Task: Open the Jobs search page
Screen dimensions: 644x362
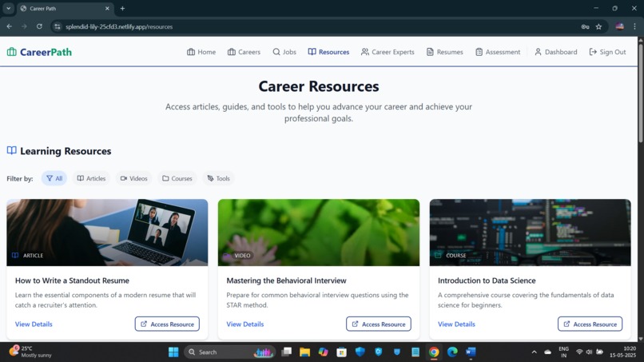Action: (x=284, y=52)
